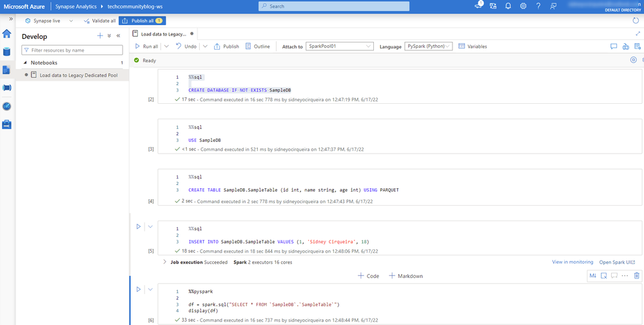Click the cell comment icon
644x325 pixels.
(x=614, y=276)
